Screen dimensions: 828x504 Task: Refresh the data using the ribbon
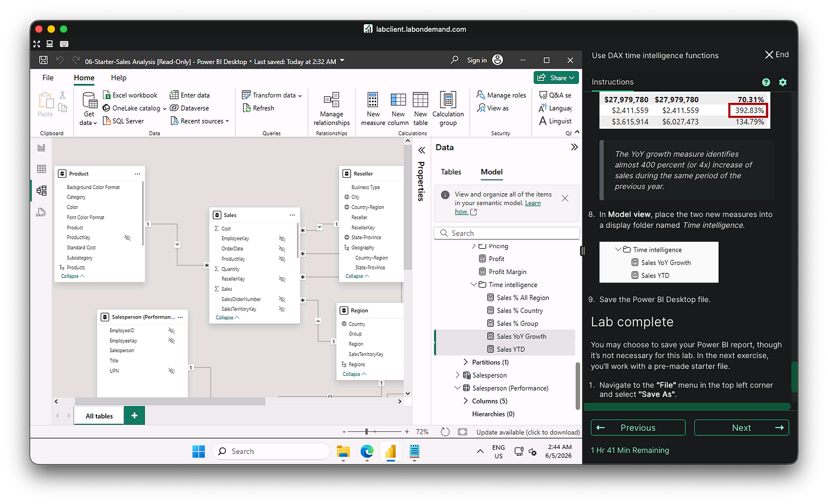pyautogui.click(x=258, y=108)
